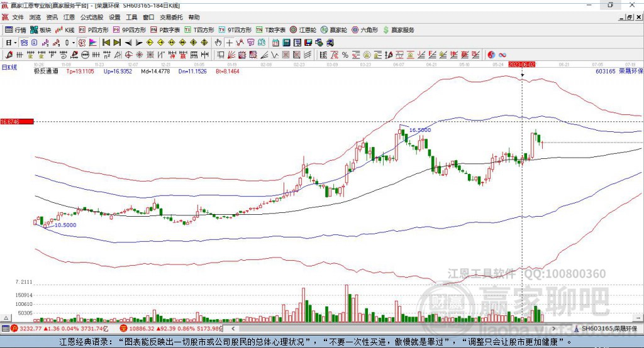Open the 工具 menu
Viewport: 644px width, 348px height.
[131, 17]
